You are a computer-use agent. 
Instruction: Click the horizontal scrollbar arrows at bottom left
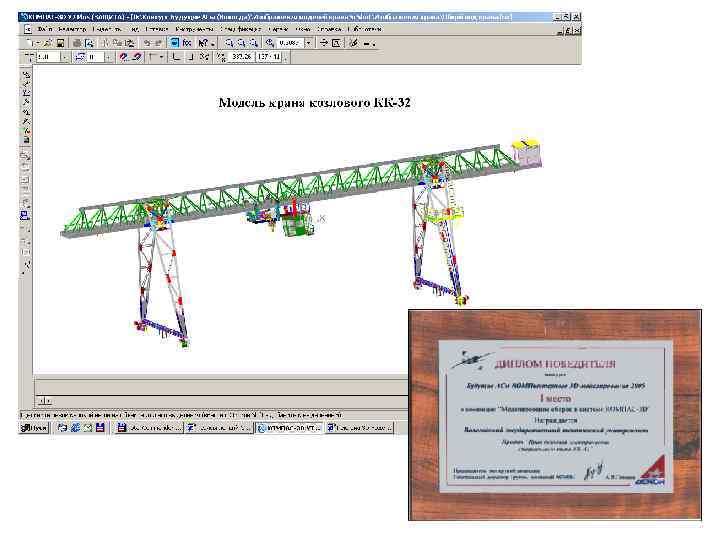45,401
